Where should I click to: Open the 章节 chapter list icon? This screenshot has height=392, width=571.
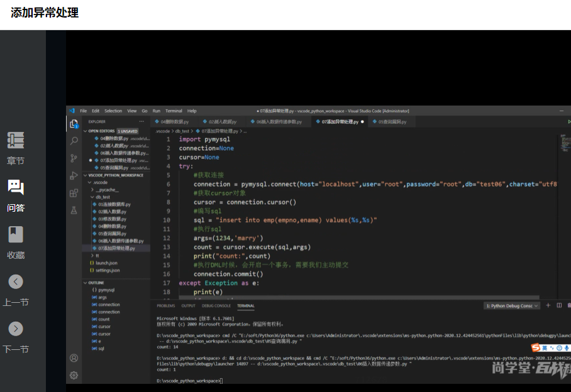(x=16, y=140)
